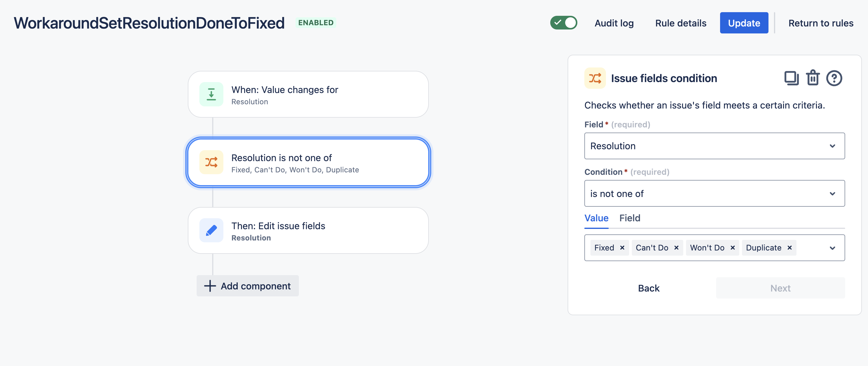Expand the value selector dropdown in condition editor
The width and height of the screenshot is (868, 366).
point(833,248)
